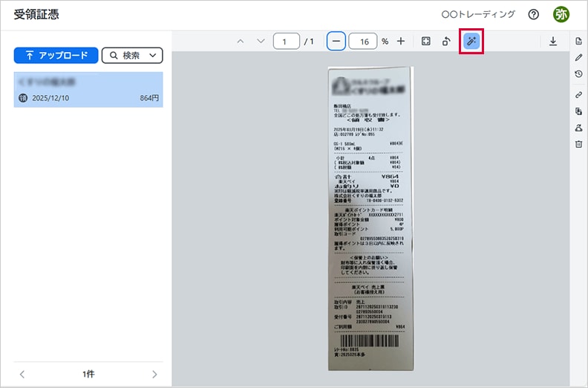Fit the receipt to the screen
This screenshot has height=388, width=588.
[x=425, y=42]
